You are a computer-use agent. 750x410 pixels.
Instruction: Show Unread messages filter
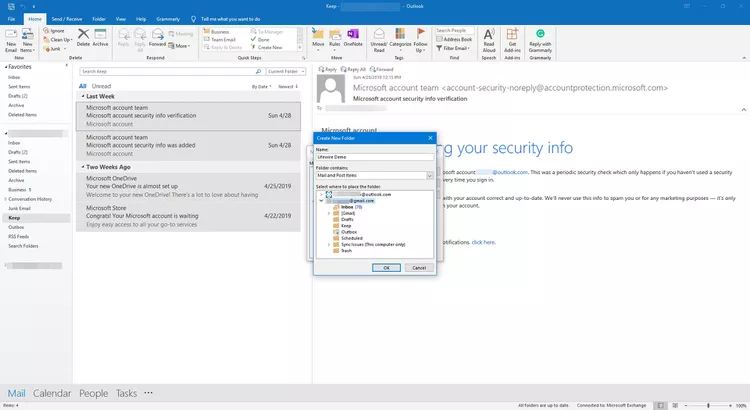click(x=101, y=86)
